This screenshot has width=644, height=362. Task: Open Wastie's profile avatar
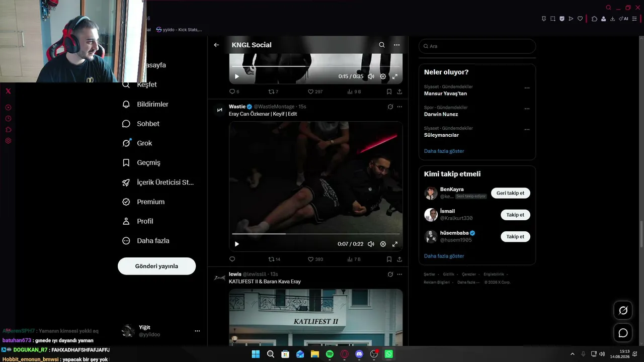pyautogui.click(x=219, y=110)
